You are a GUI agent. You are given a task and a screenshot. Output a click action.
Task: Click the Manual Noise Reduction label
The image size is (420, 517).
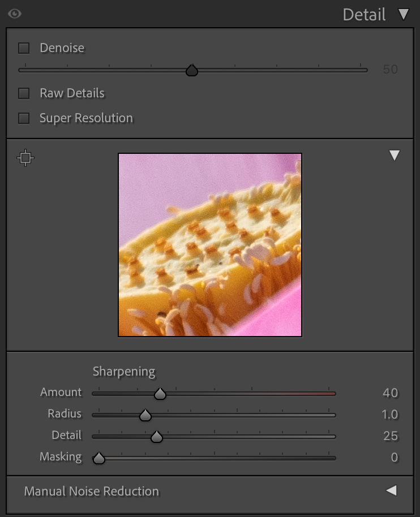point(91,492)
